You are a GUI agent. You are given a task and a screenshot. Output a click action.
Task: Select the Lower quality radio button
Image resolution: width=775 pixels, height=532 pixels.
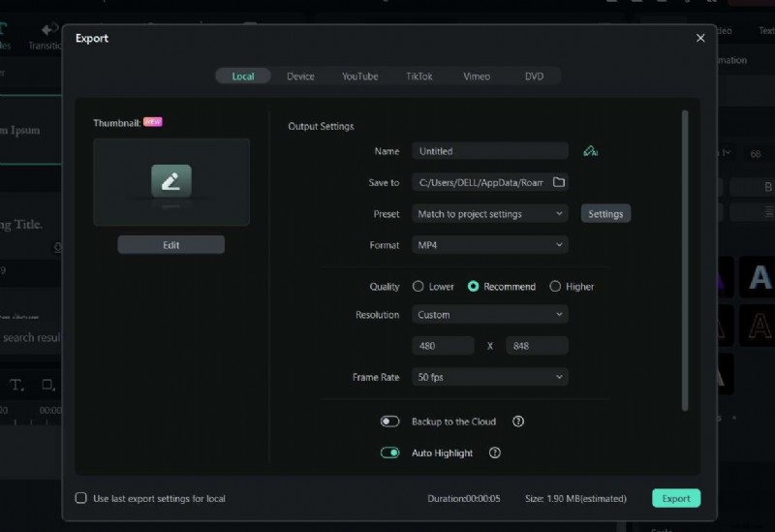pos(418,287)
